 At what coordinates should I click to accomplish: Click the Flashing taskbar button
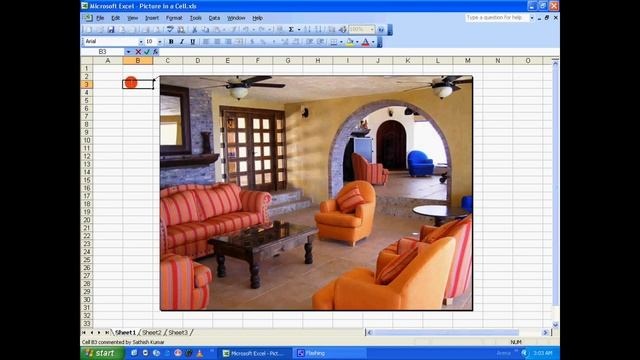point(329,353)
